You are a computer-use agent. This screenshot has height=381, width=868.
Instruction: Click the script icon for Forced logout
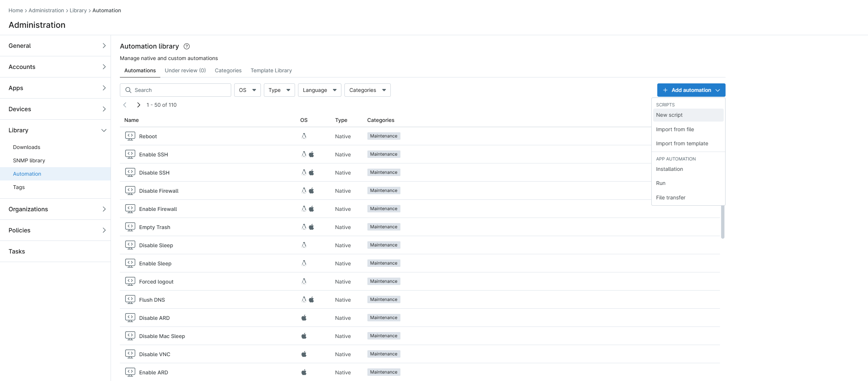(130, 281)
